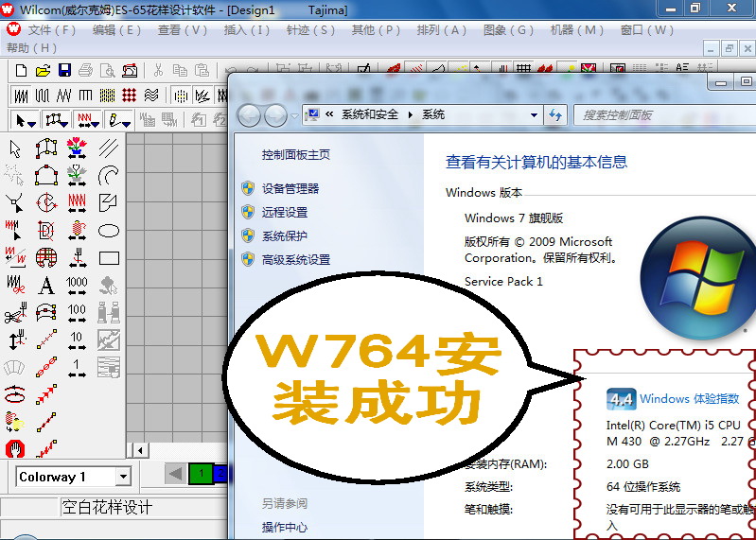756x540 pixels.
Task: Select blue color swatch 2 in palette
Action: (x=220, y=473)
